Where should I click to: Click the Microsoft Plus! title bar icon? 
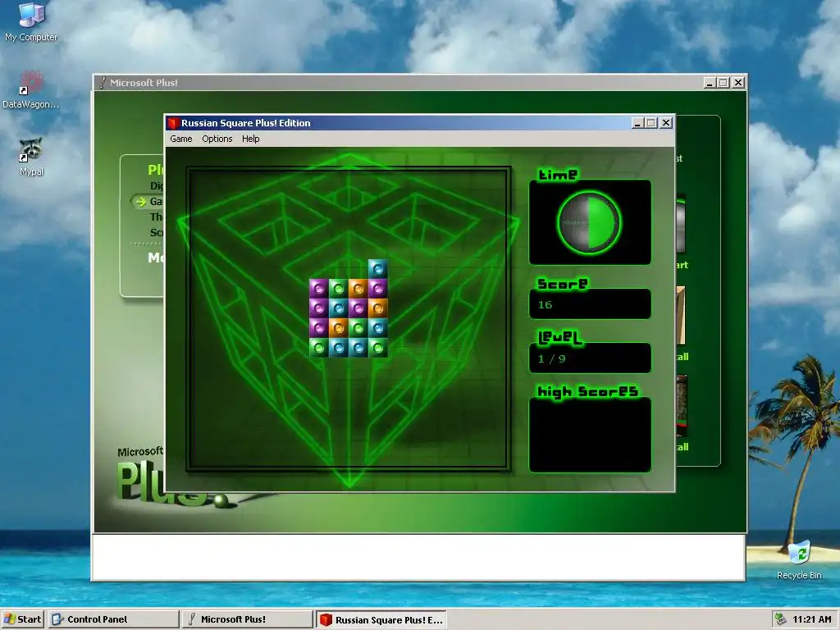tap(103, 83)
